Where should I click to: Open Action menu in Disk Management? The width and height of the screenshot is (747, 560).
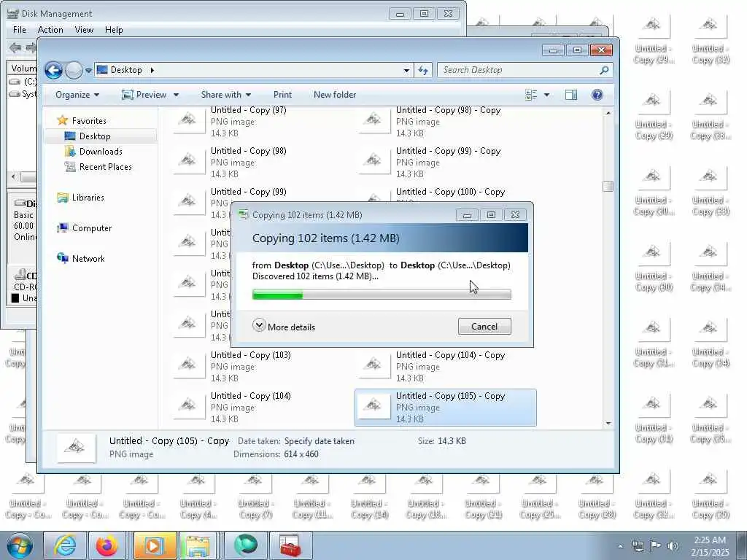(x=50, y=29)
